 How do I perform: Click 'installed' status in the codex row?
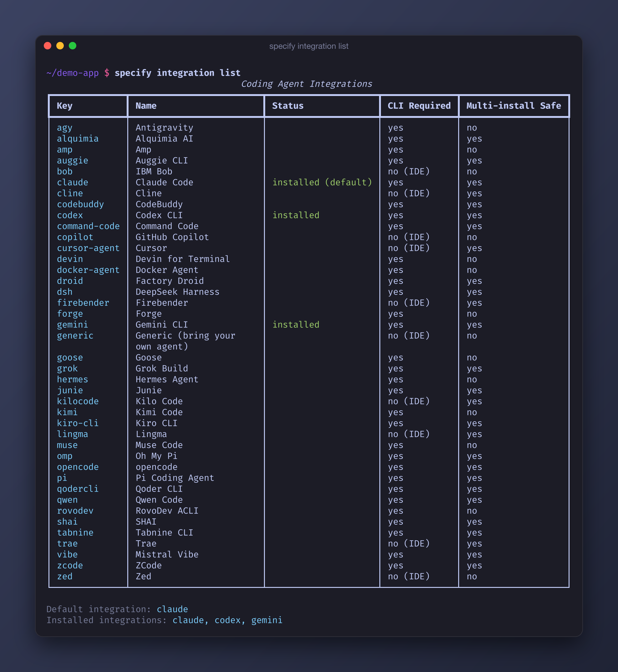click(x=296, y=215)
